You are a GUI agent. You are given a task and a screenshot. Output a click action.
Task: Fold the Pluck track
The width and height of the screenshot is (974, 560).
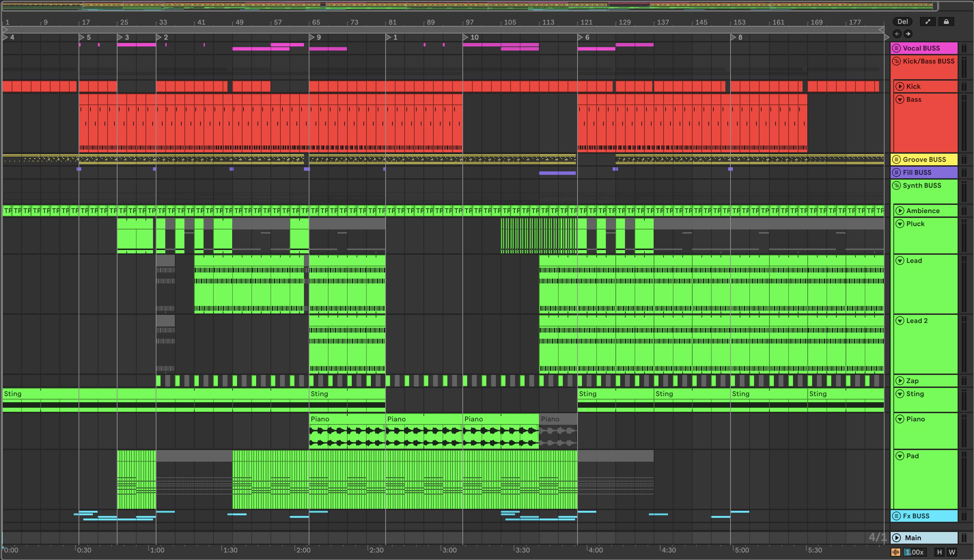click(x=900, y=224)
